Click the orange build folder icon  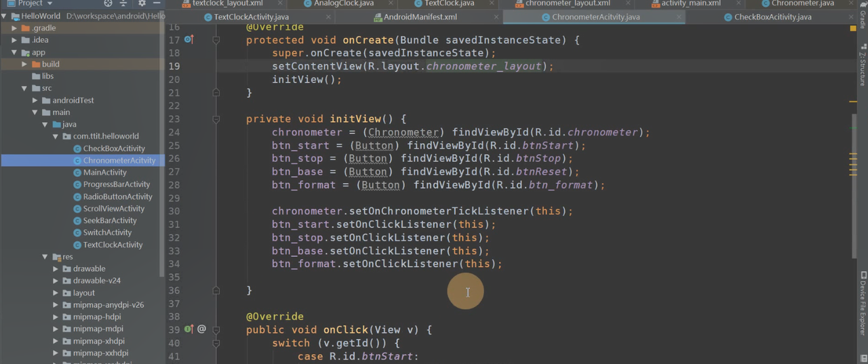[35, 64]
